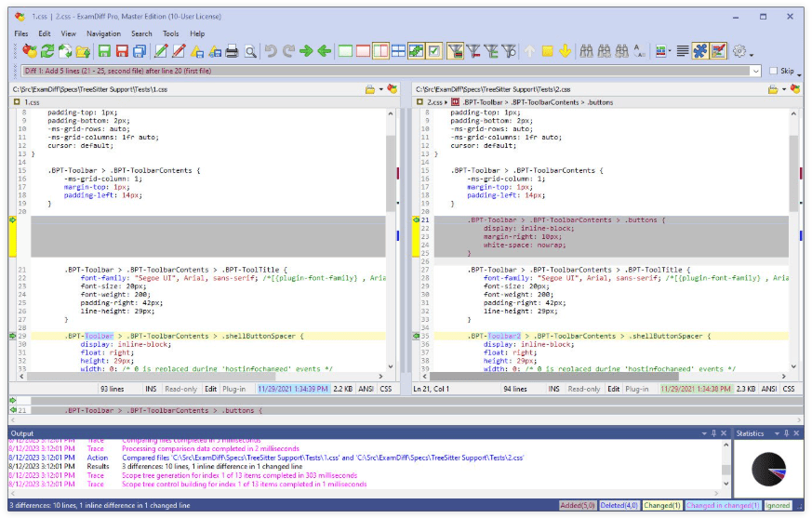The height and width of the screenshot is (518, 812).
Task: Toggle the red right-pane-only view
Action: pyautogui.click(x=363, y=51)
